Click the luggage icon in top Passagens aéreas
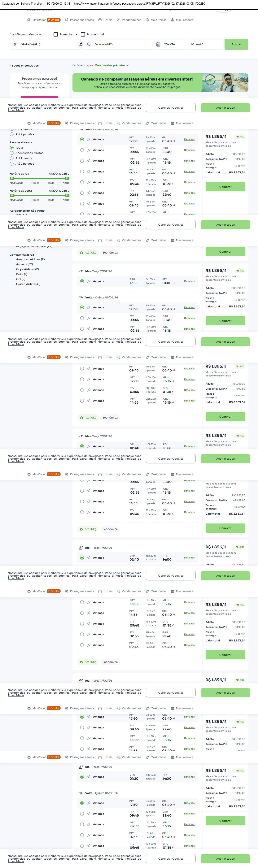Viewport: 258px width, 868px height. coord(66,20)
